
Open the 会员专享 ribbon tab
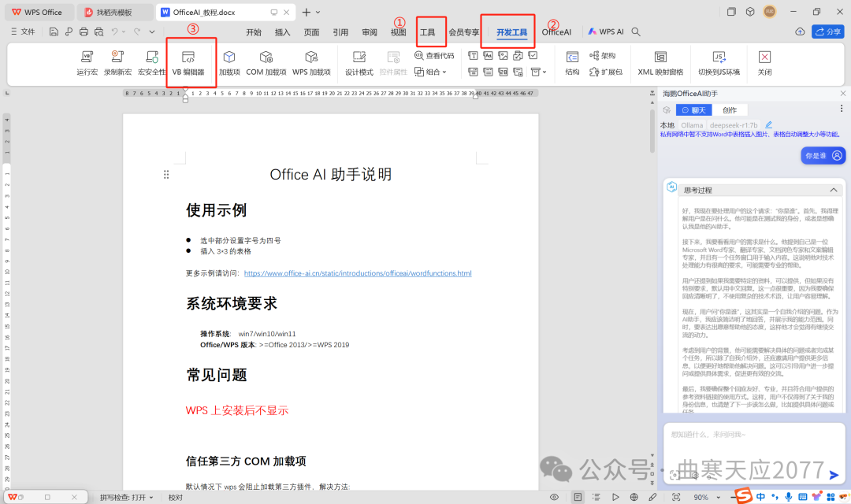coord(464,32)
